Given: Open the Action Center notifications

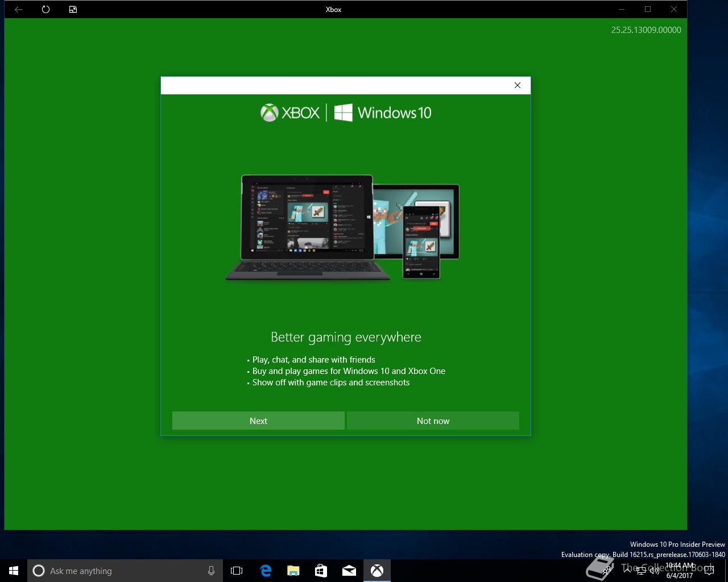Looking at the screenshot, I should tap(709, 571).
